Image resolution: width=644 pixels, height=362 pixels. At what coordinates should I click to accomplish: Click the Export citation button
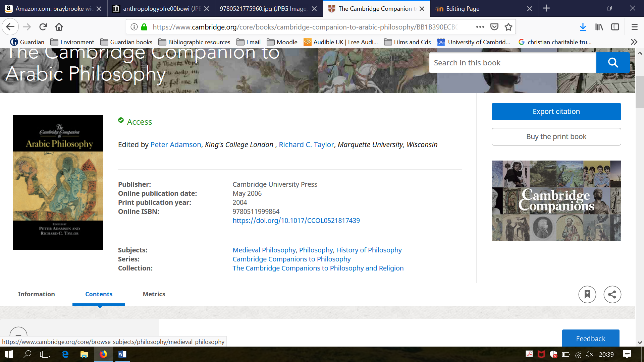click(556, 111)
